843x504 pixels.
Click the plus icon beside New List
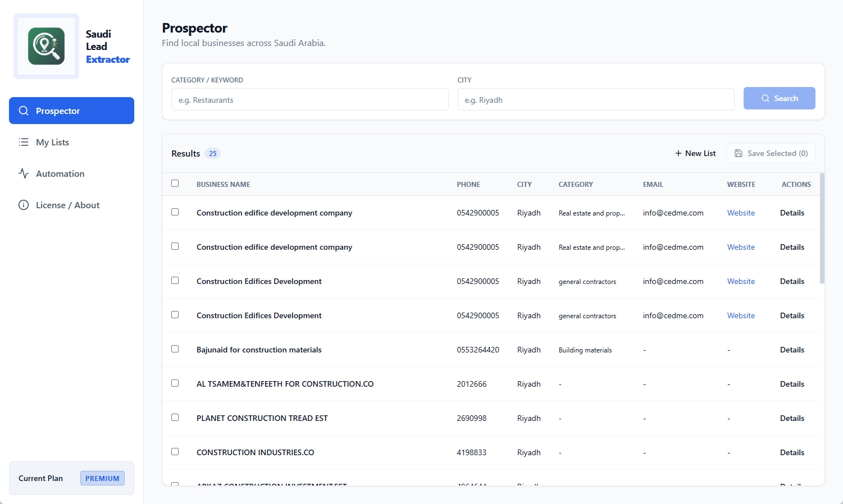(678, 153)
